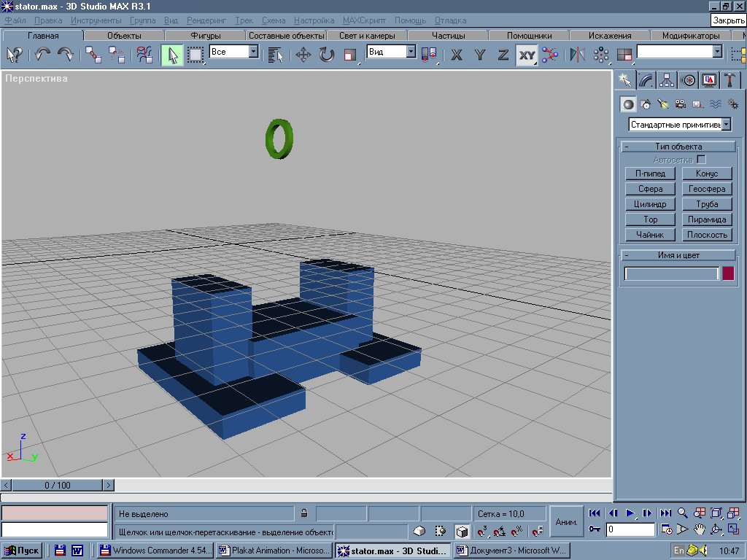Open the Display command panel tab

(x=709, y=80)
